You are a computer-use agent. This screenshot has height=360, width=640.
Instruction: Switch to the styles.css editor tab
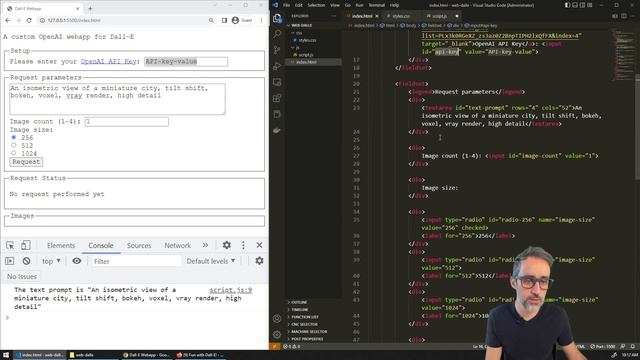coord(401,16)
